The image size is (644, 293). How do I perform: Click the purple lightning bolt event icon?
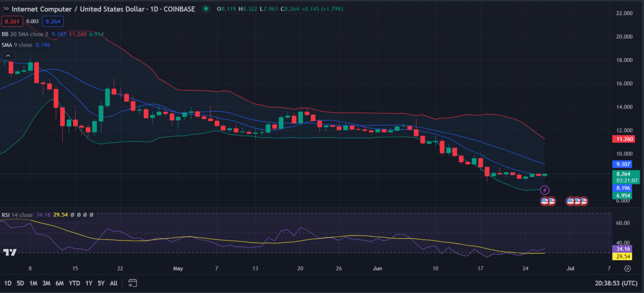click(545, 190)
